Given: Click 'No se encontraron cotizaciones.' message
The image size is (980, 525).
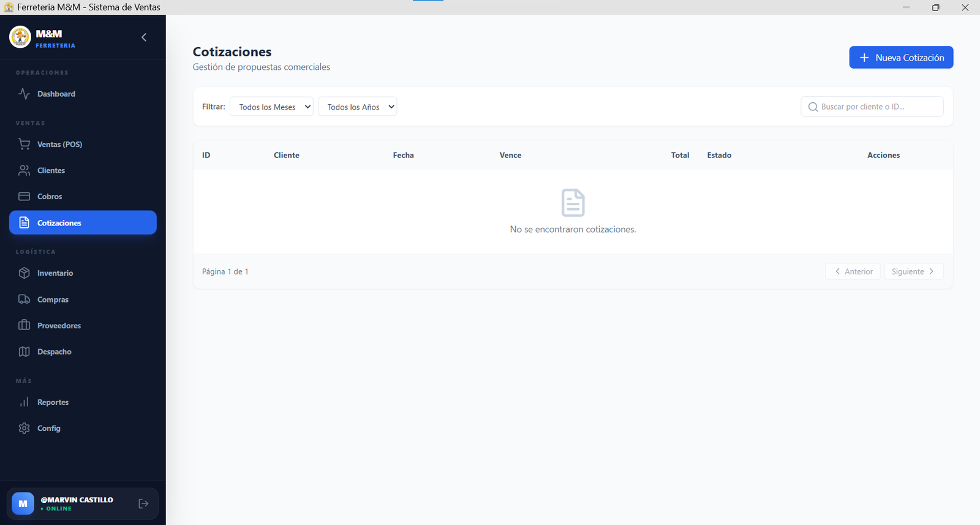Looking at the screenshot, I should click(x=573, y=229).
